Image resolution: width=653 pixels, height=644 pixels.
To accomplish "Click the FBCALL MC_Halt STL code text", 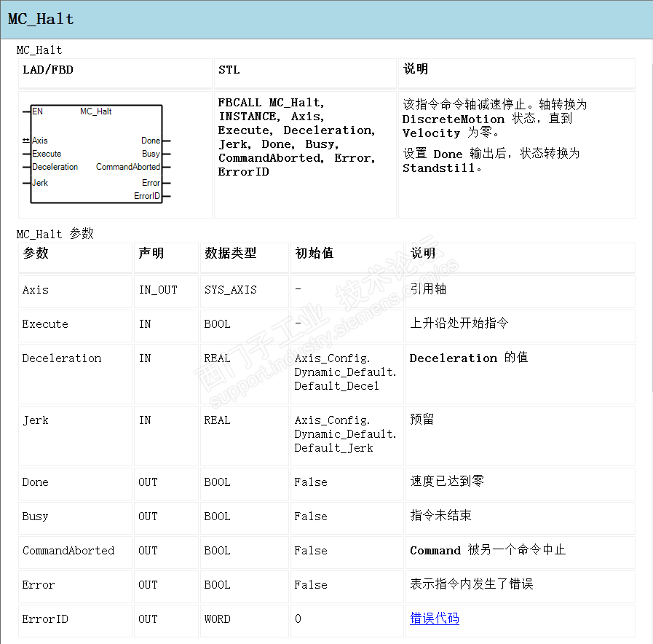I will (x=297, y=137).
